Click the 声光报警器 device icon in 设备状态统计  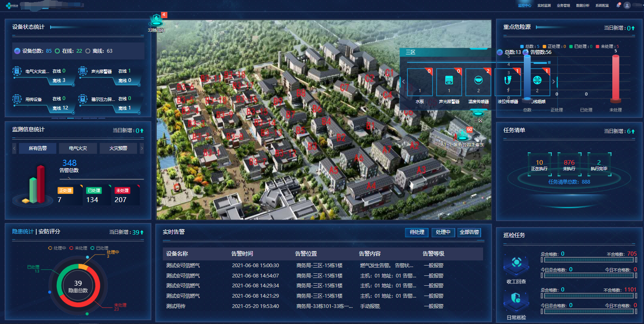[x=83, y=71]
